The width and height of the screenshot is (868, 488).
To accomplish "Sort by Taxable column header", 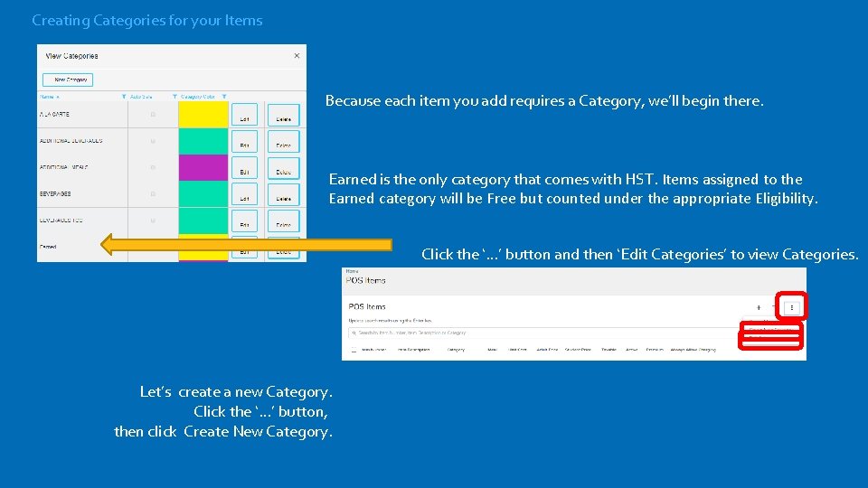I will click(609, 350).
